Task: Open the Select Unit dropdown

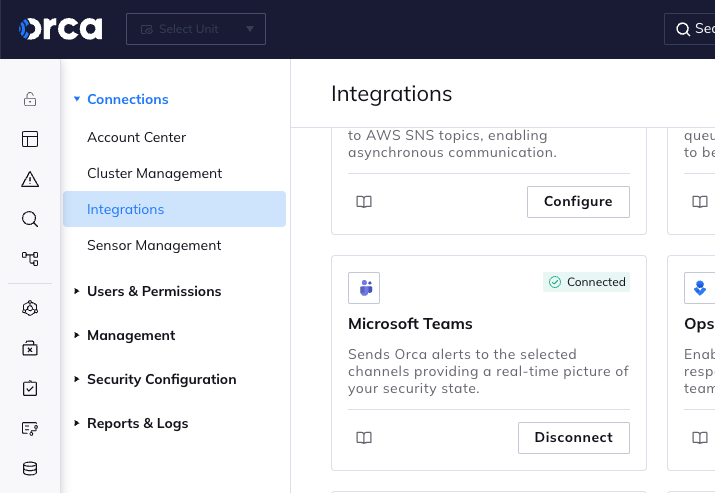Action: coord(196,29)
